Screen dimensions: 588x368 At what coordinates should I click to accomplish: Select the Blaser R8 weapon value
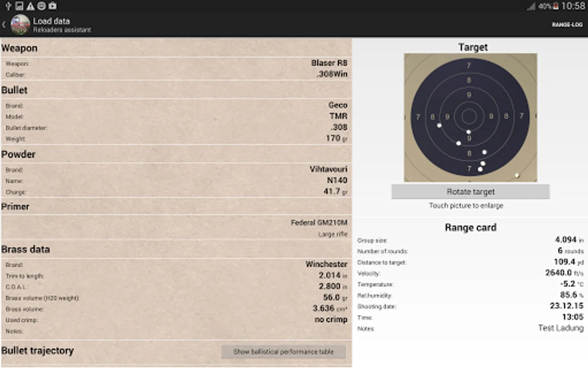point(329,63)
